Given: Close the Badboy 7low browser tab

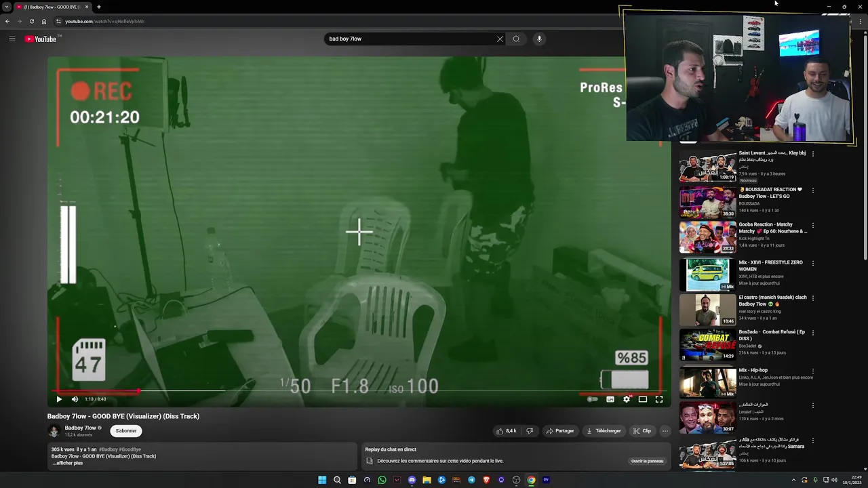Looking at the screenshot, I should [86, 7].
